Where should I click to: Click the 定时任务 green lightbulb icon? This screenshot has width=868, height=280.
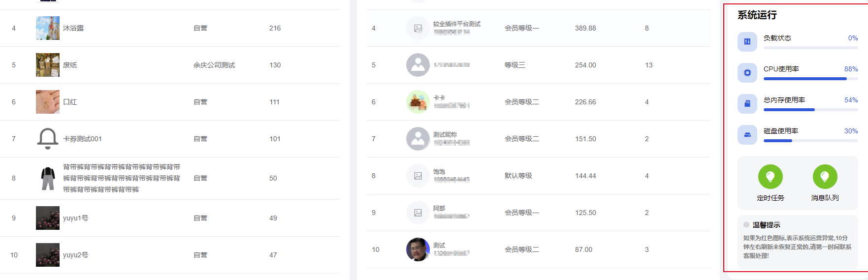(770, 177)
